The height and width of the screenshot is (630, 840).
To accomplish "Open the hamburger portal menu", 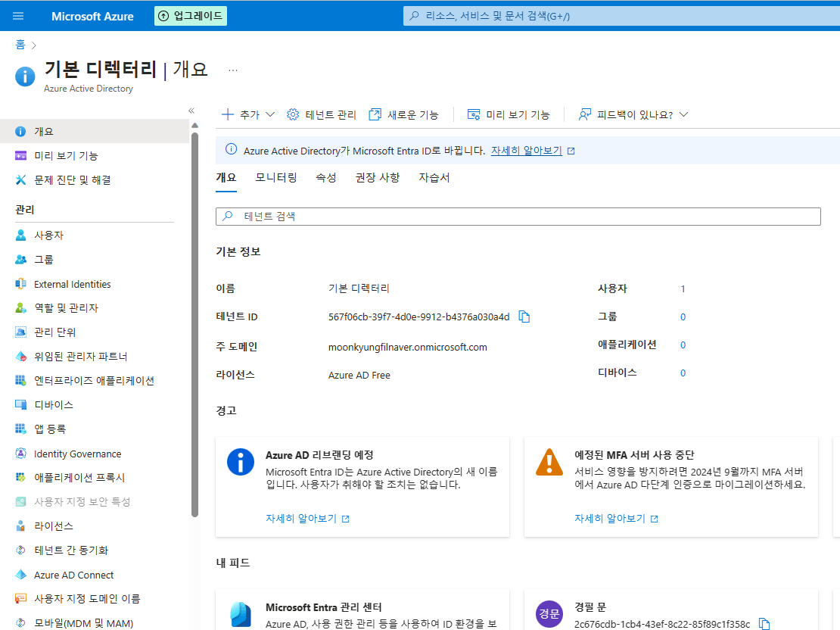I will [18, 16].
